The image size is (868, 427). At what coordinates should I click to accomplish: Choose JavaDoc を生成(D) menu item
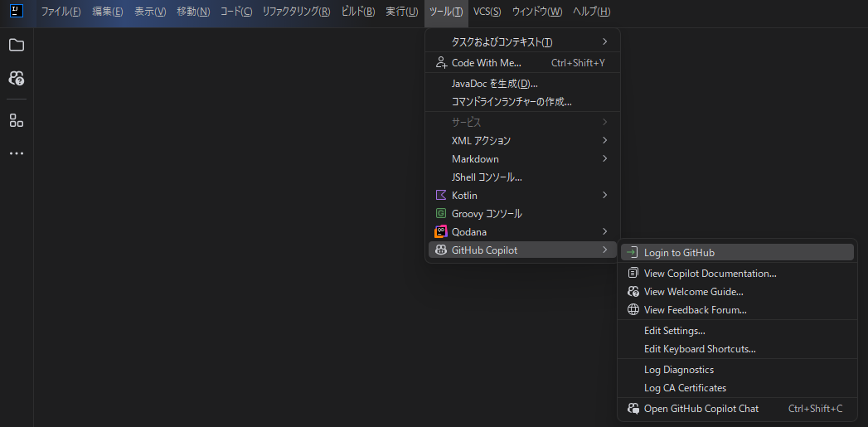[522, 84]
